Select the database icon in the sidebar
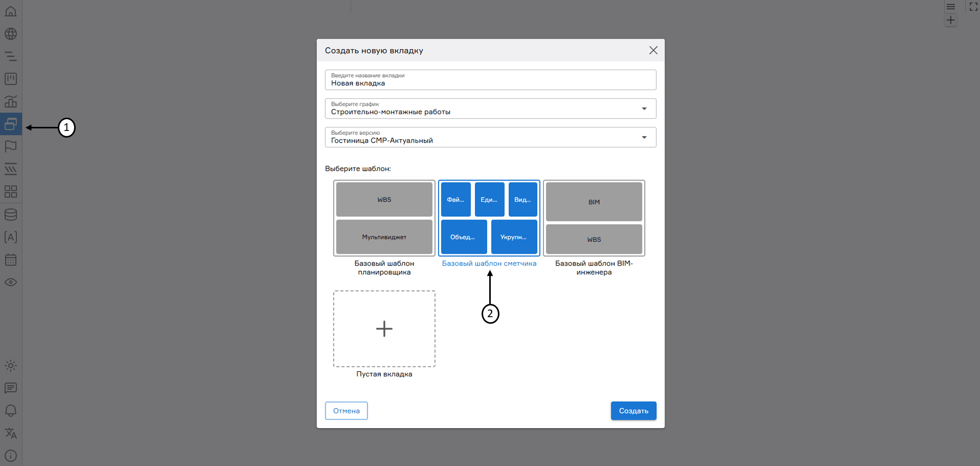 (11, 214)
